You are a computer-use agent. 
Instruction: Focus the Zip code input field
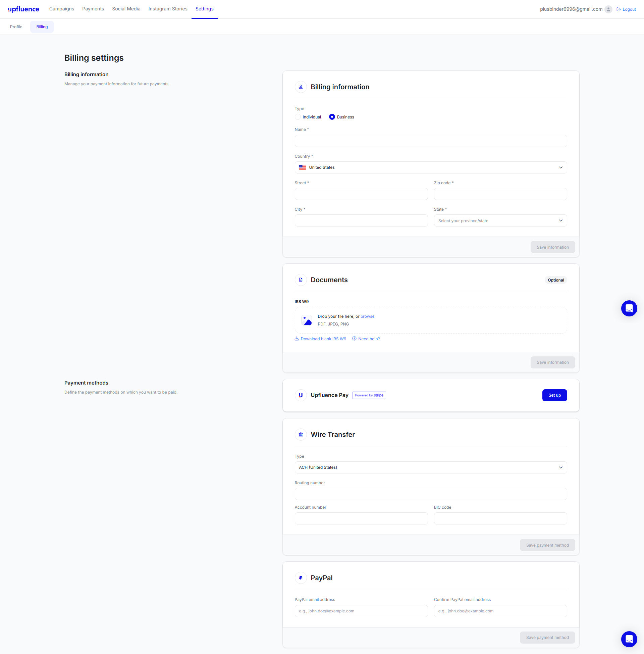(500, 194)
